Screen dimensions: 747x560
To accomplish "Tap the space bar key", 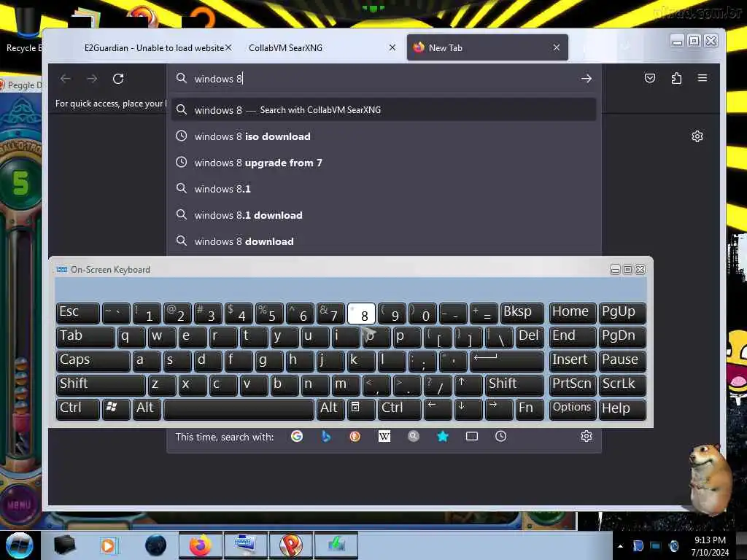I will (239, 409).
